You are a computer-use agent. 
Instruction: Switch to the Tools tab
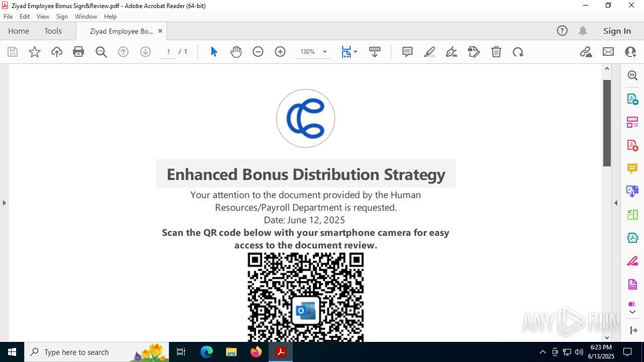pos(53,31)
